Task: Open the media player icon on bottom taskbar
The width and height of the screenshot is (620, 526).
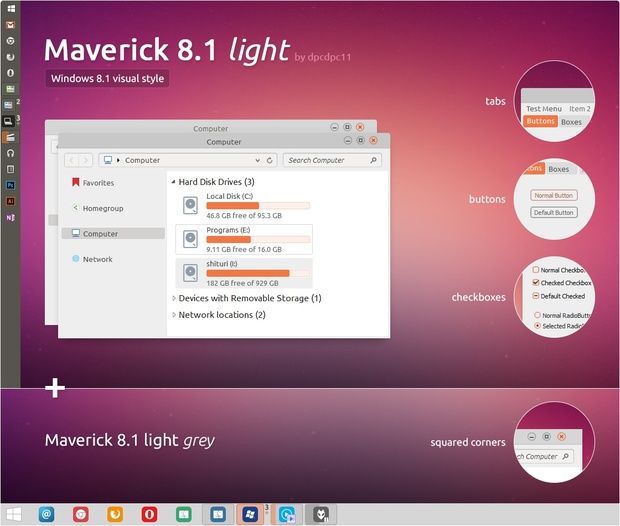Action: pyautogui.click(x=287, y=514)
